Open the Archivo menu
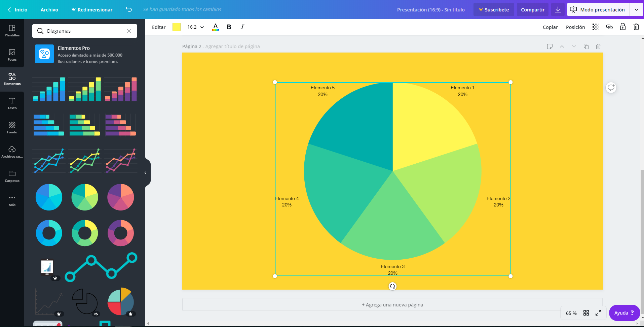The width and height of the screenshot is (644, 327). (49, 9)
